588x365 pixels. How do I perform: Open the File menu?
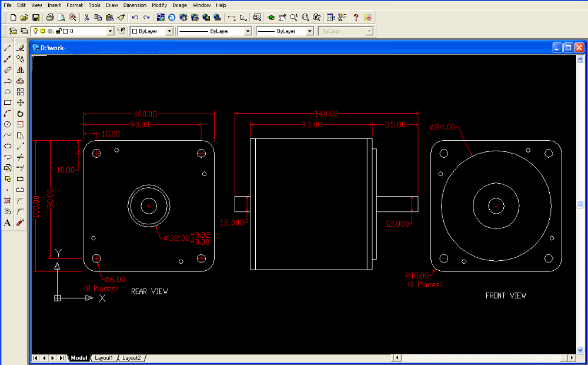[x=8, y=5]
